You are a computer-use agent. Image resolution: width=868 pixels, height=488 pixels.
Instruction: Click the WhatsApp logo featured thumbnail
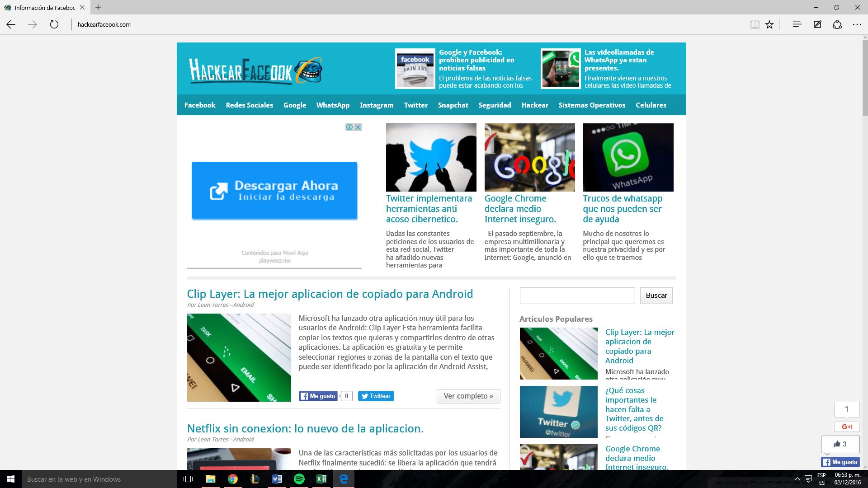pos(628,157)
